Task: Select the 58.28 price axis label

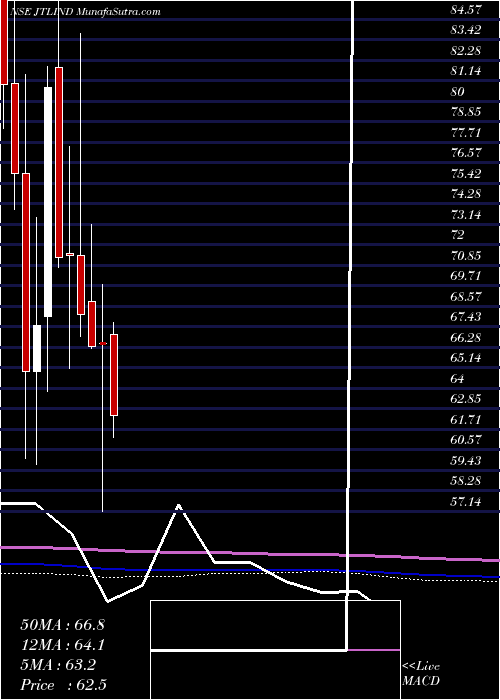Action: click(466, 481)
